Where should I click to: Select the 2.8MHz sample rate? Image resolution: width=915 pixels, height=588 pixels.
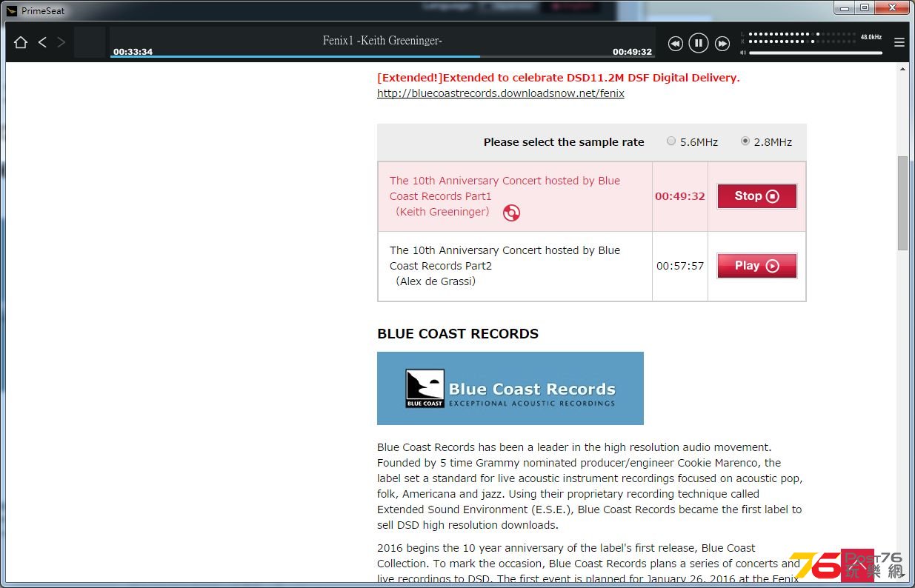coord(745,141)
